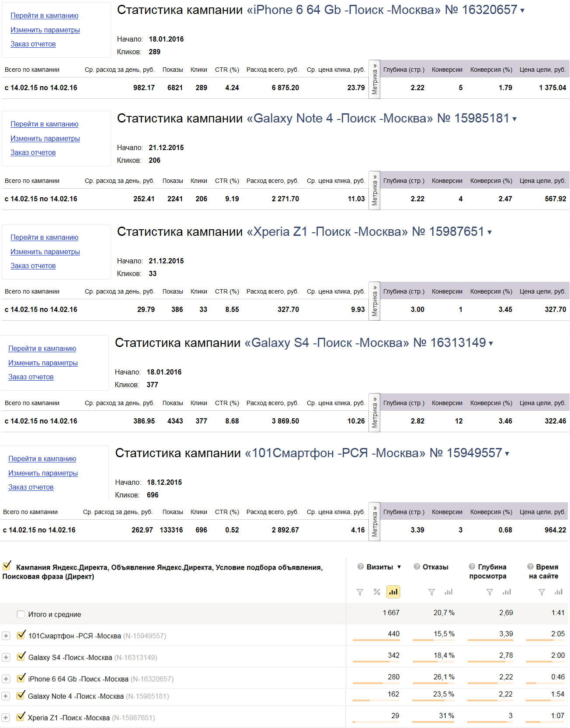570x728 pixels.
Task: Switch Визиты column to percent view
Action: point(377,592)
